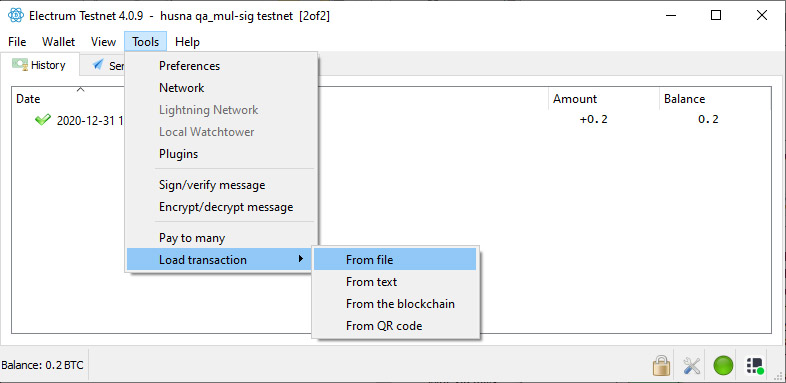Click the green checkmark on transaction row
Image resolution: width=786 pixels, height=383 pixels.
click(x=43, y=120)
